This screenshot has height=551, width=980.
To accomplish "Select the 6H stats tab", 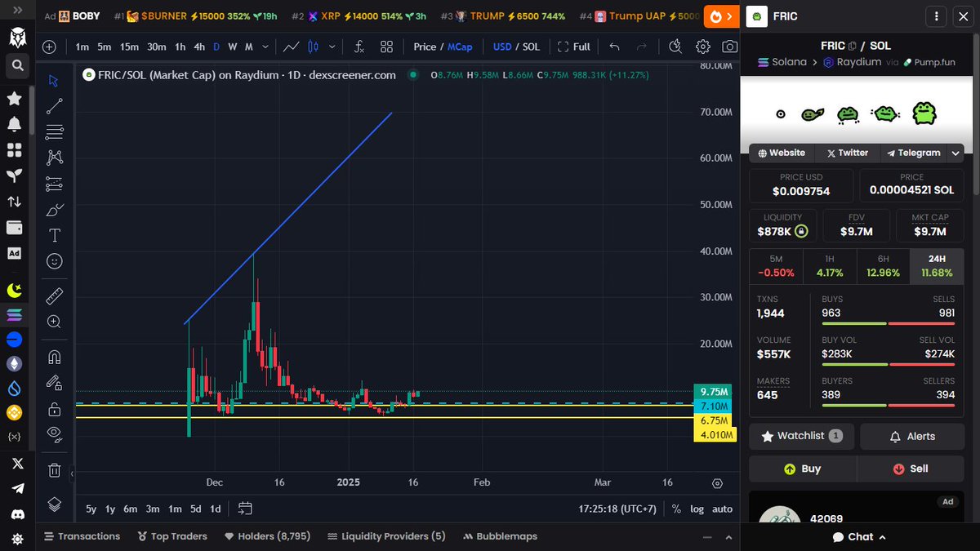I will [883, 266].
